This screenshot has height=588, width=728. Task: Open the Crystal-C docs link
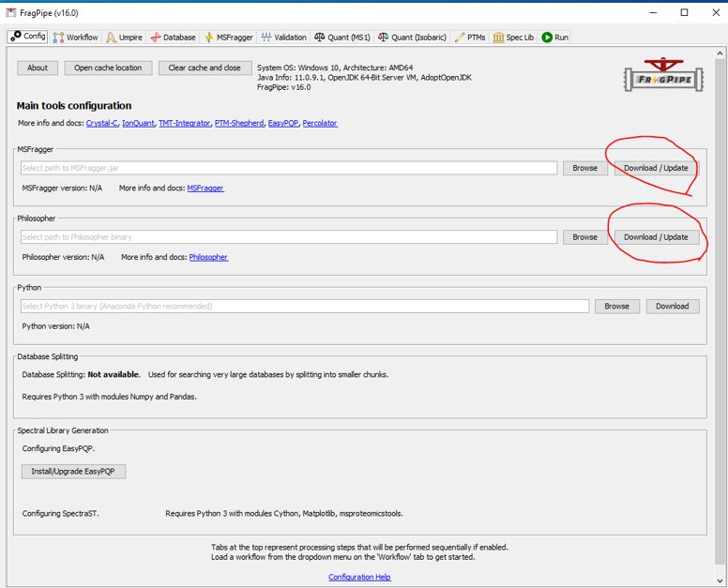click(x=101, y=123)
